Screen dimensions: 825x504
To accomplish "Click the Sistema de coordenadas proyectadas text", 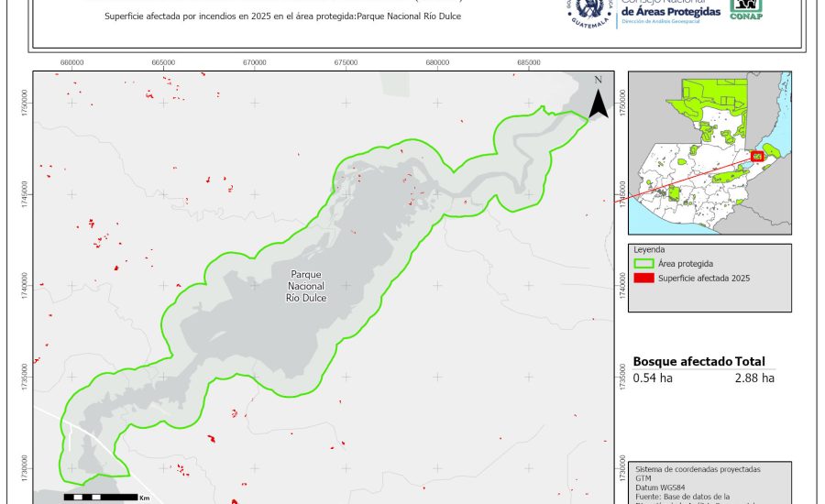I will click(698, 469).
